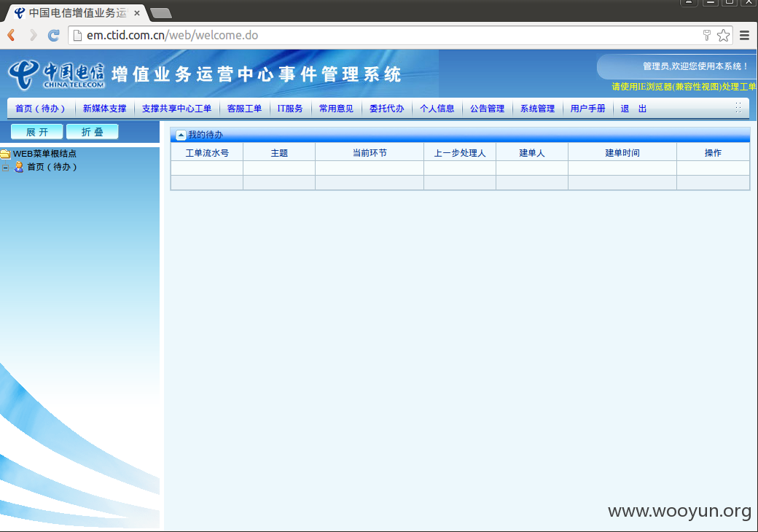Click the China Telecom logo
This screenshot has width=758, height=532.
tap(56, 75)
